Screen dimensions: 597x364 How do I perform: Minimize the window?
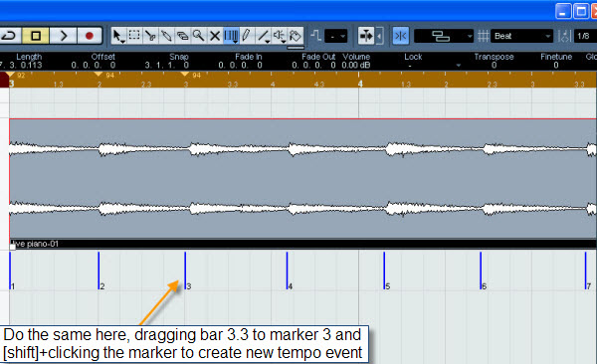point(563,11)
